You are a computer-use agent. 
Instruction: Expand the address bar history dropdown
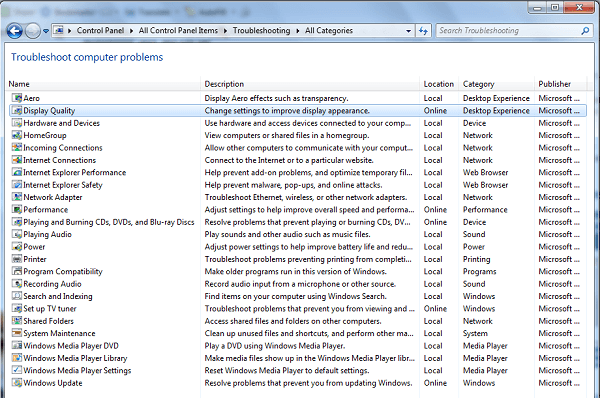408,31
